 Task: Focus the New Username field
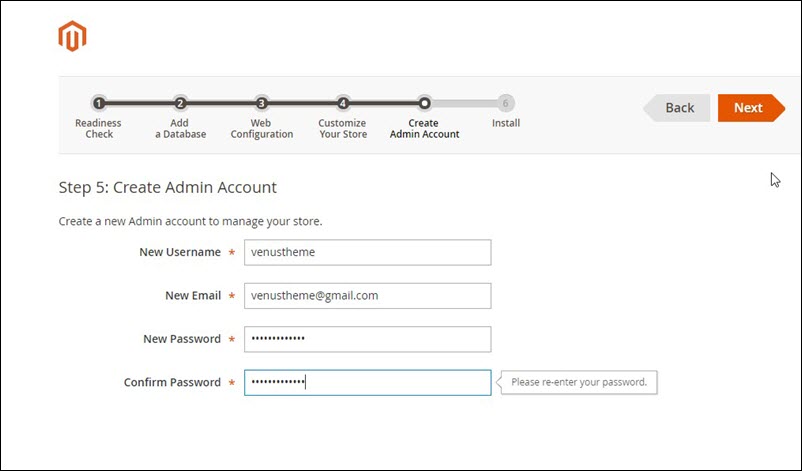[367, 252]
